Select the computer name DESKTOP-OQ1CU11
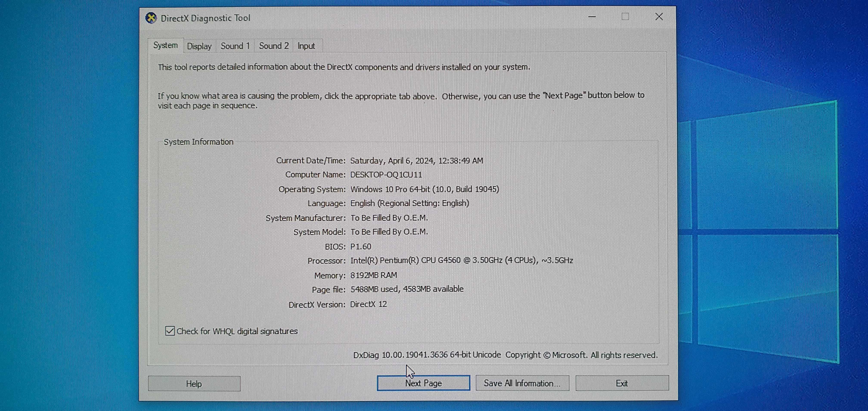868x411 pixels. 386,175
